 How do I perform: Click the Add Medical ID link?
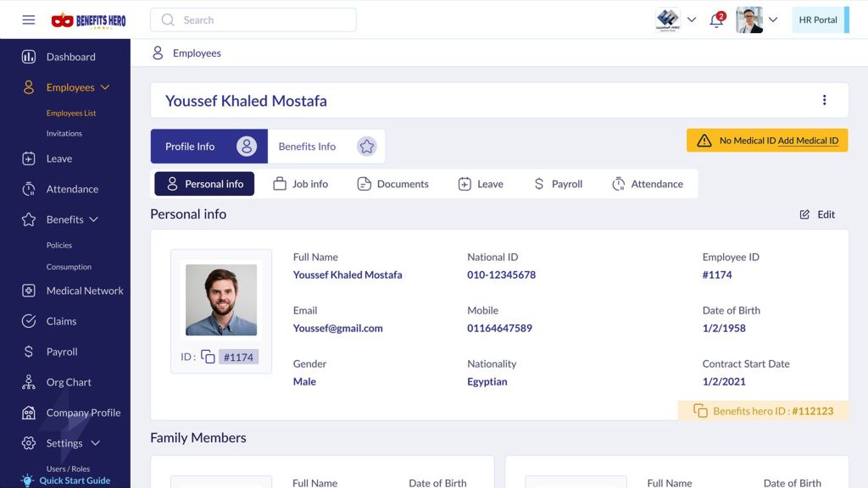(808, 141)
